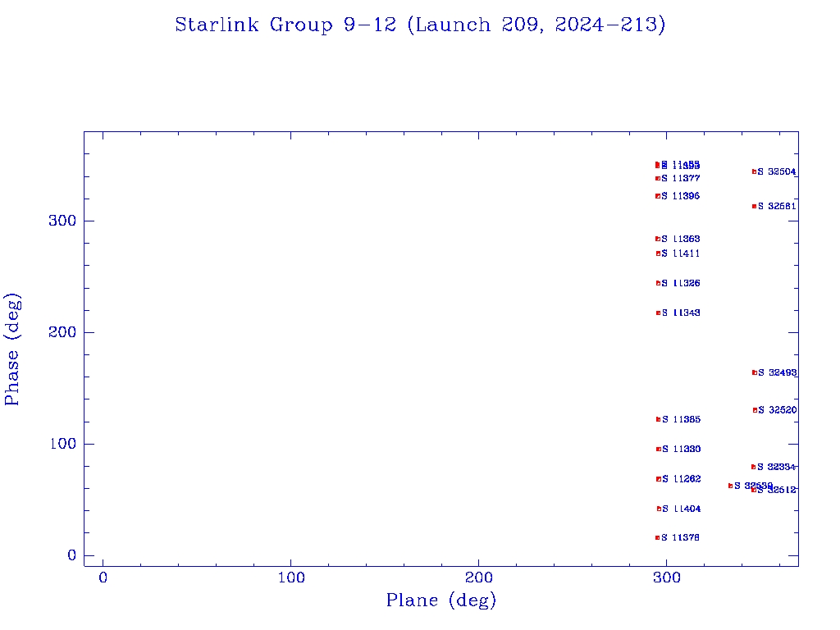
Task: Select the 'S 11363' satellite label
Action: click(x=680, y=239)
